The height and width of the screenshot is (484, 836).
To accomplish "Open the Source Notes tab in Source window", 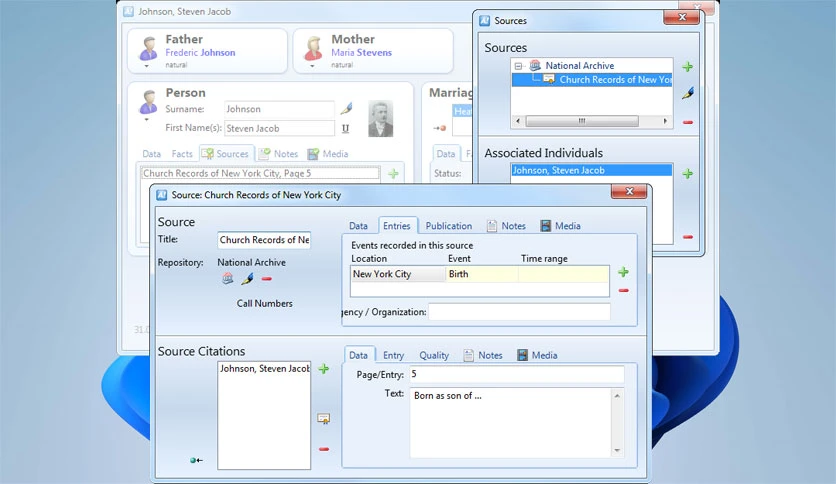I will tap(506, 226).
